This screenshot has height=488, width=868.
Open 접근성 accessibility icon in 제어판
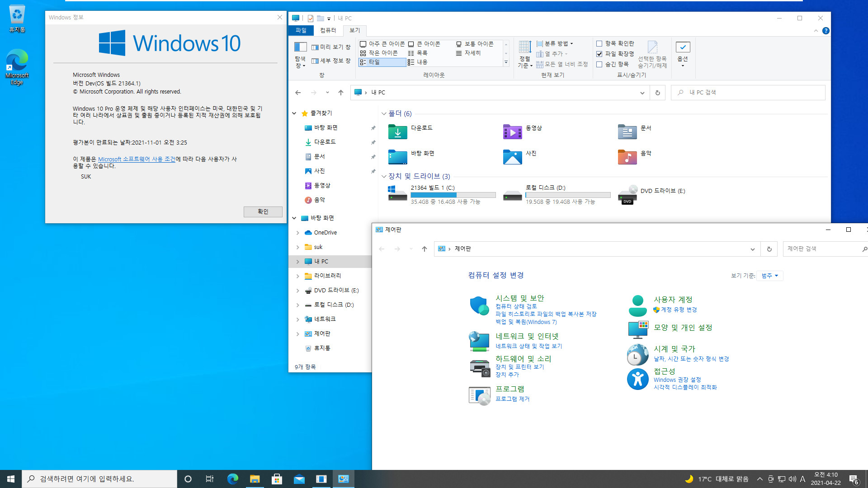(x=638, y=379)
